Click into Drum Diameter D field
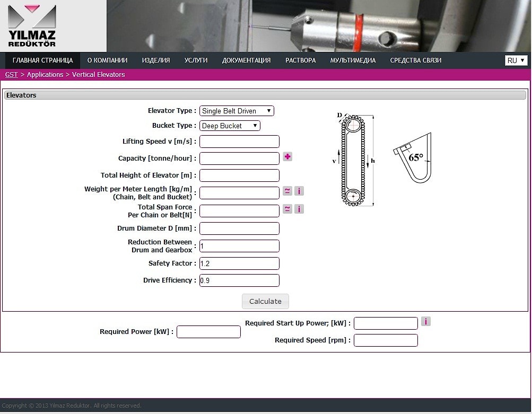The image size is (532, 414). tap(239, 228)
